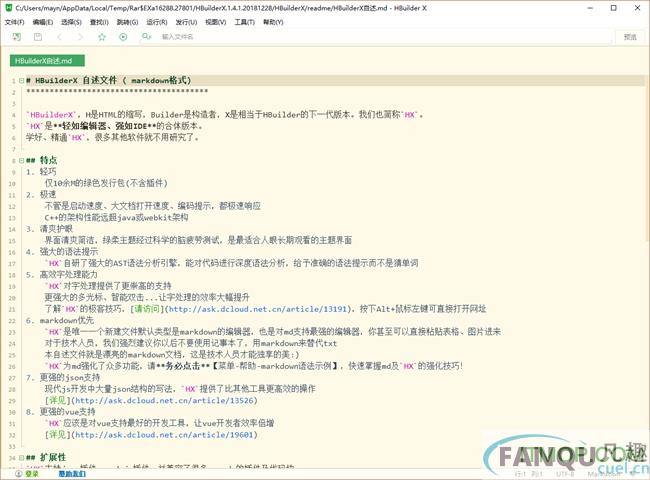Click the '2. 极速' list line
The width and height of the screenshot is (650, 480).
pos(41,194)
